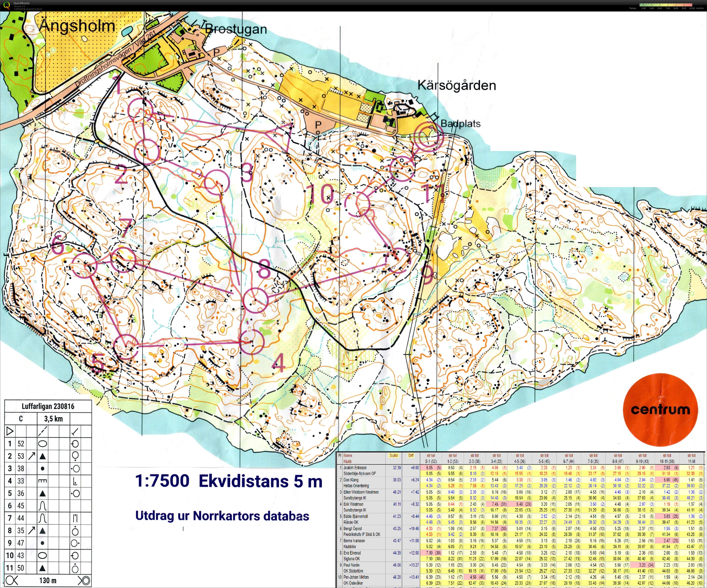
Task: Click the 'Badplats' map label
Action: coord(461,124)
